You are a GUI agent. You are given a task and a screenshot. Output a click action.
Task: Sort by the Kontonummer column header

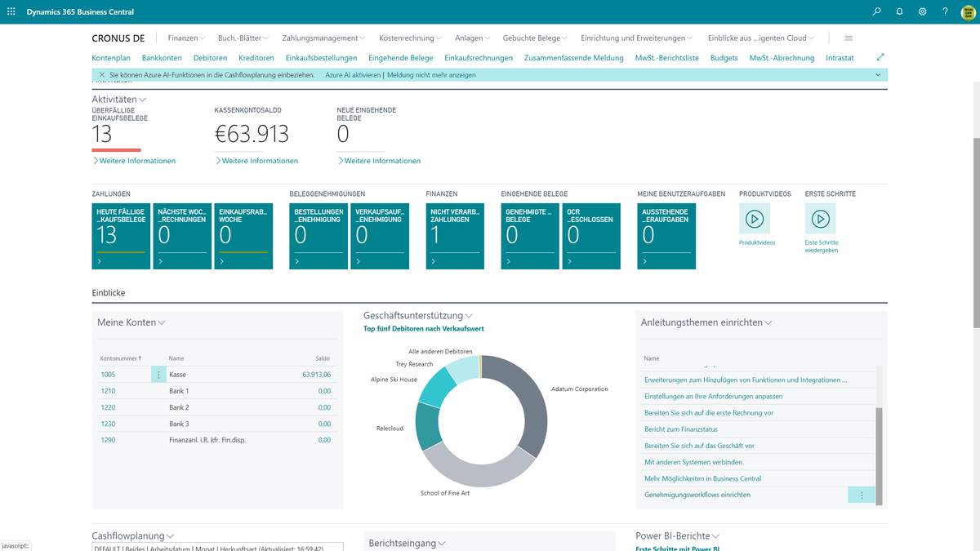[121, 358]
